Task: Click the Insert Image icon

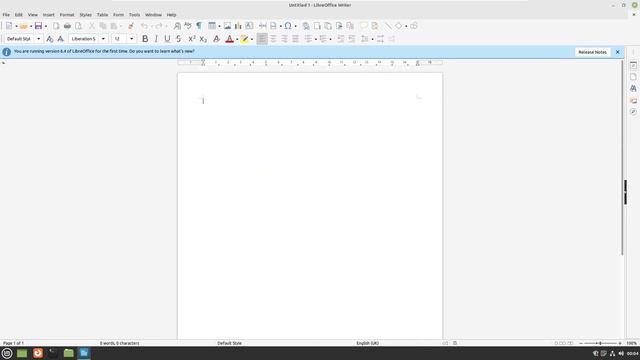Action: click(x=227, y=26)
